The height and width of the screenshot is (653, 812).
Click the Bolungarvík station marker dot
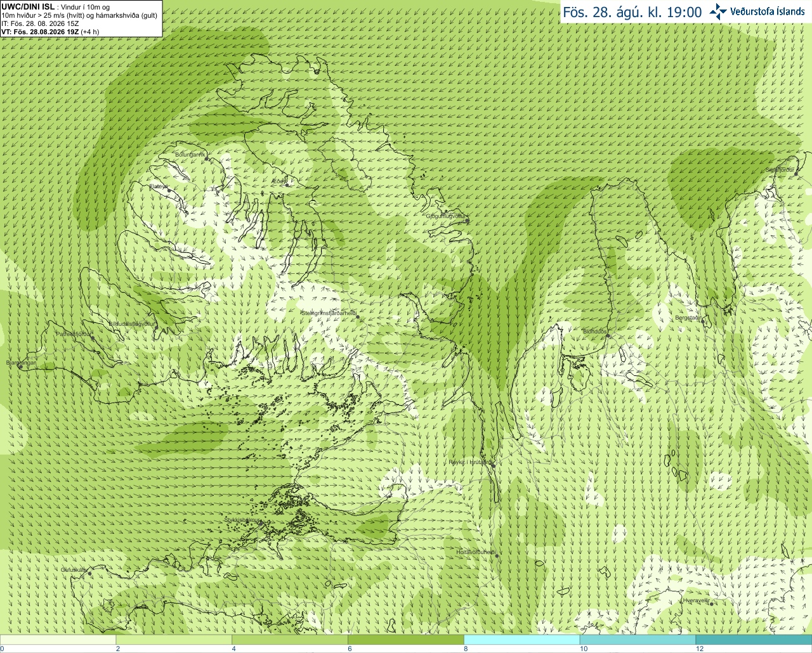click(x=207, y=159)
